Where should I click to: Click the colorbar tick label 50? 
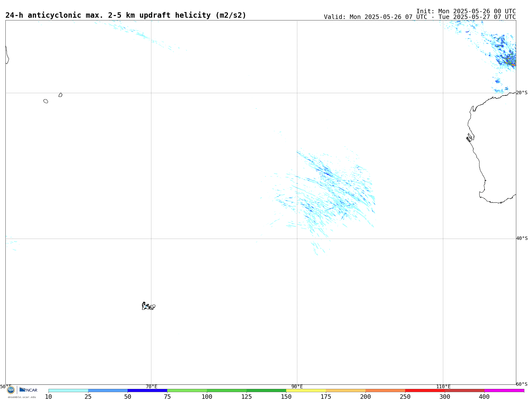click(x=128, y=397)
